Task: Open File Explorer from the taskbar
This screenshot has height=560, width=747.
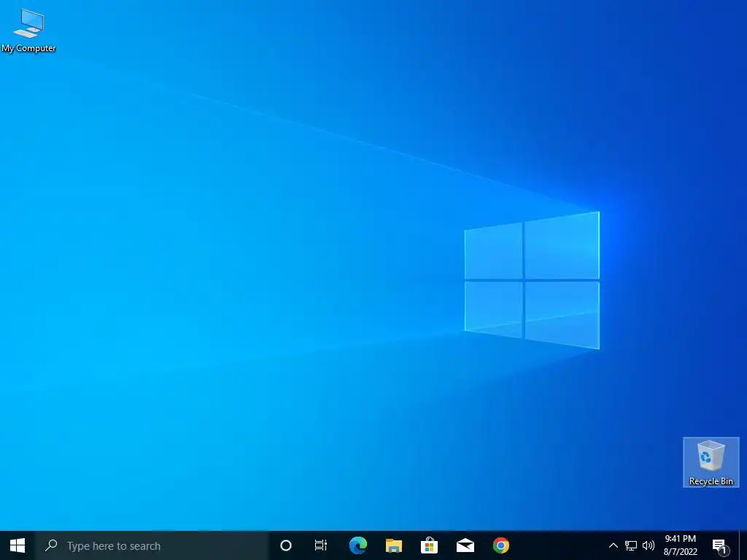Action: pyautogui.click(x=393, y=545)
